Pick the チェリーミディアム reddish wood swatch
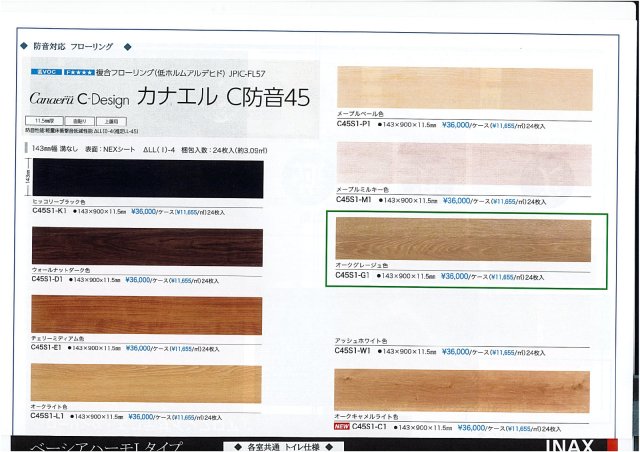Image resolution: width=640 pixels, height=452 pixels. tap(147, 315)
